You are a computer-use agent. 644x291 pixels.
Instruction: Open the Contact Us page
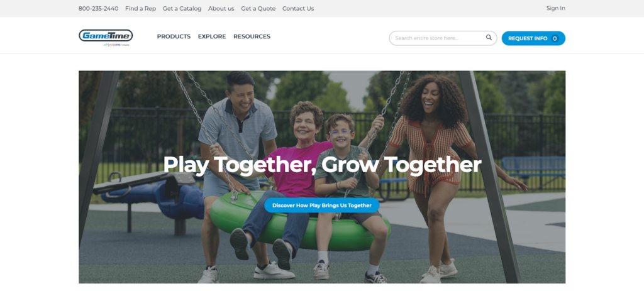[x=298, y=9]
